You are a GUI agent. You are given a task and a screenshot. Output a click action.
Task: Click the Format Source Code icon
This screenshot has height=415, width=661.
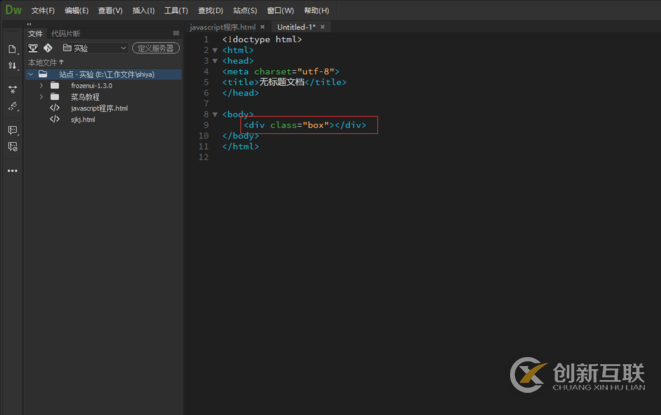12,105
